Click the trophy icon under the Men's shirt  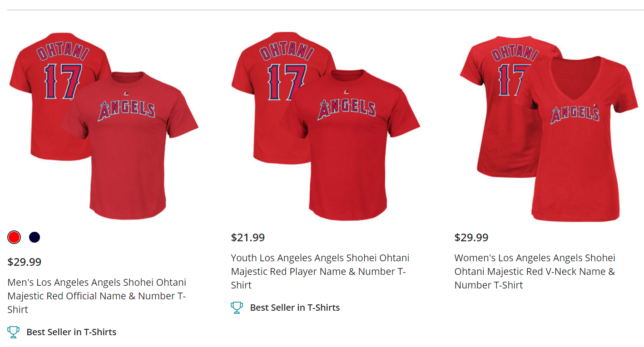(14, 332)
